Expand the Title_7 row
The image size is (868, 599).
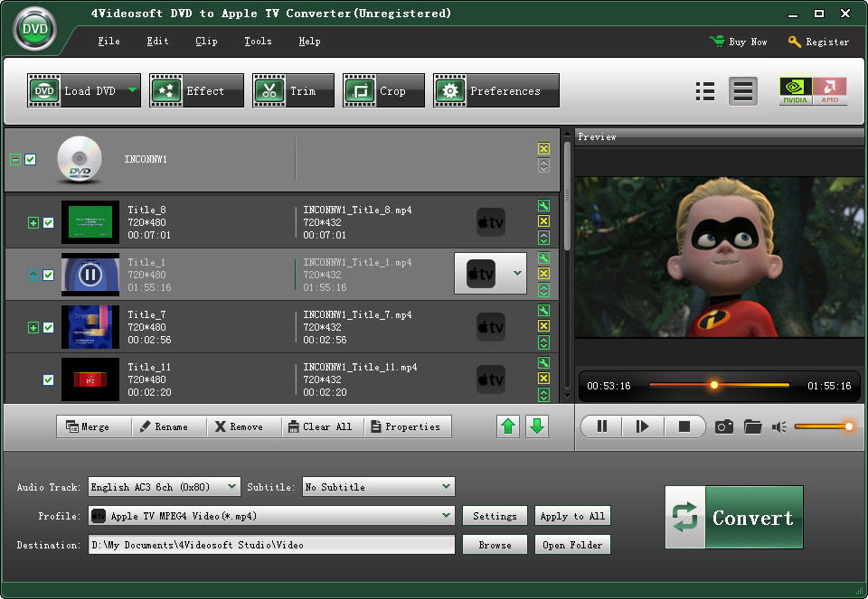coord(33,327)
